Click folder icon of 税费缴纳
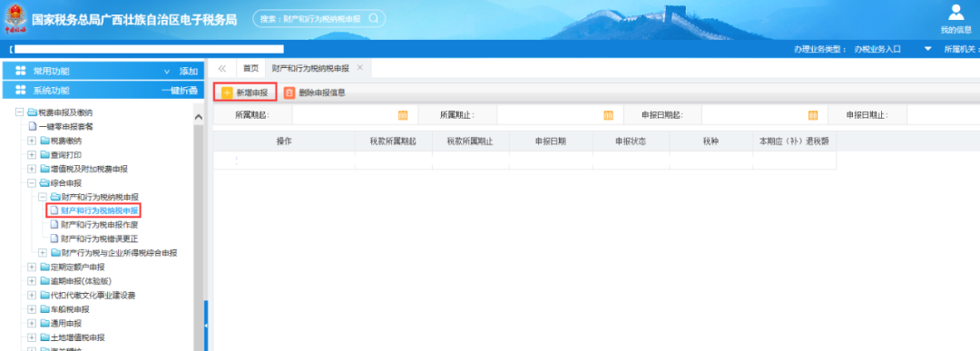This screenshot has height=351, width=980. (44, 141)
